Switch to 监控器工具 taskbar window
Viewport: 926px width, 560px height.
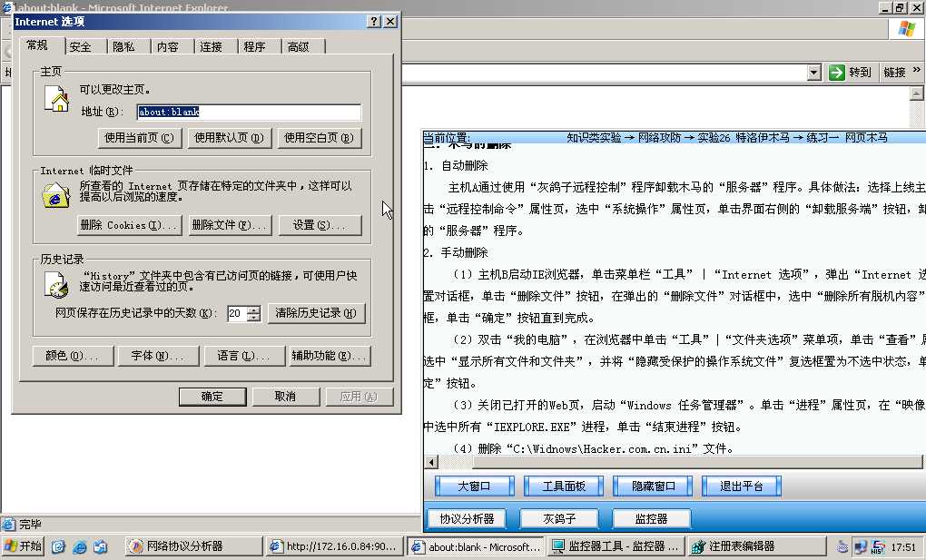point(616,546)
